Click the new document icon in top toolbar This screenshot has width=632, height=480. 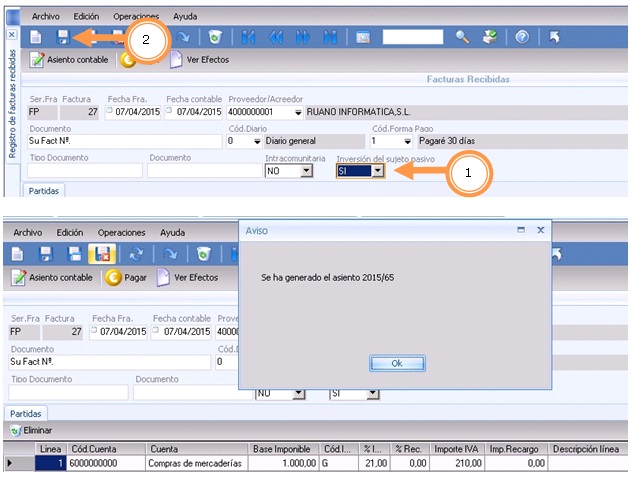pos(35,37)
